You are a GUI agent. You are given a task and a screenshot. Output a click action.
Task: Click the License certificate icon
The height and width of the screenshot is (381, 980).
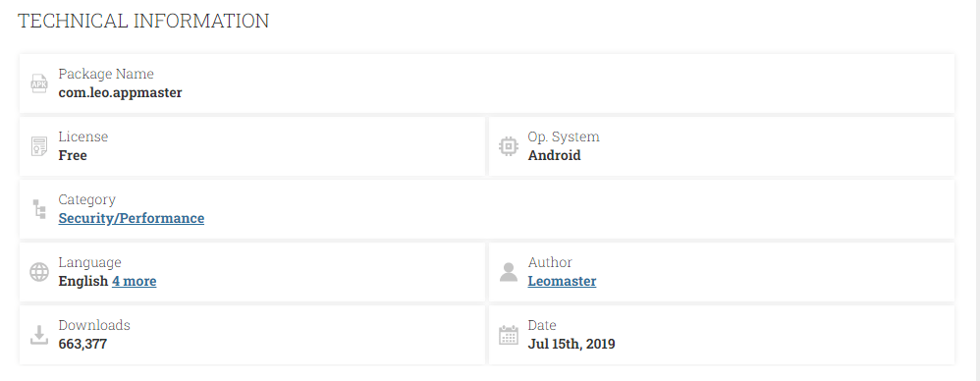click(39, 146)
